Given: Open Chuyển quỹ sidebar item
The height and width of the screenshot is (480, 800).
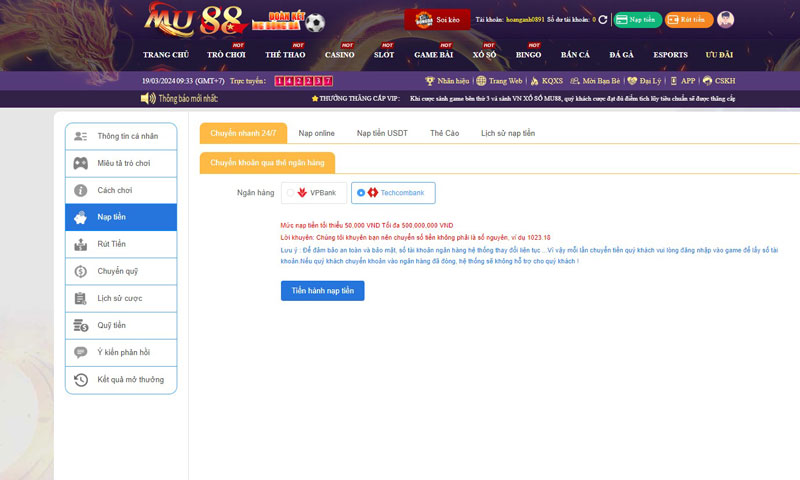Looking at the screenshot, I should [x=121, y=271].
